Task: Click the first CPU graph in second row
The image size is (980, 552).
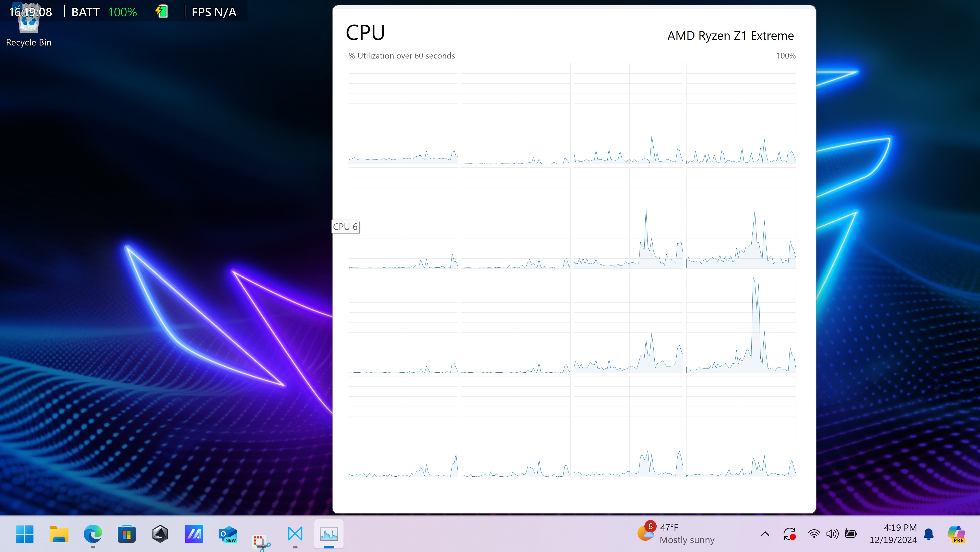Action: [x=403, y=218]
